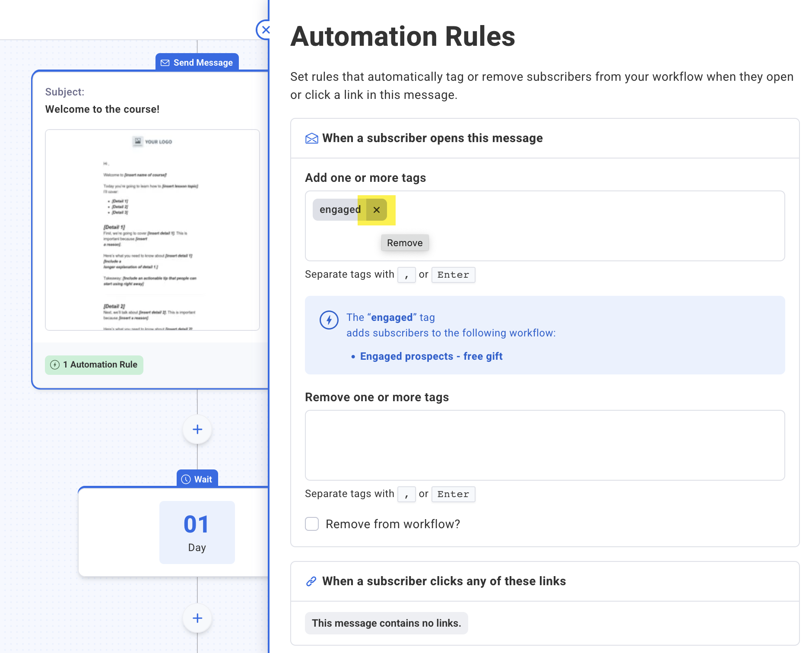Click the email body preview thumbnail
Image resolution: width=812 pixels, height=653 pixels.
point(152,229)
